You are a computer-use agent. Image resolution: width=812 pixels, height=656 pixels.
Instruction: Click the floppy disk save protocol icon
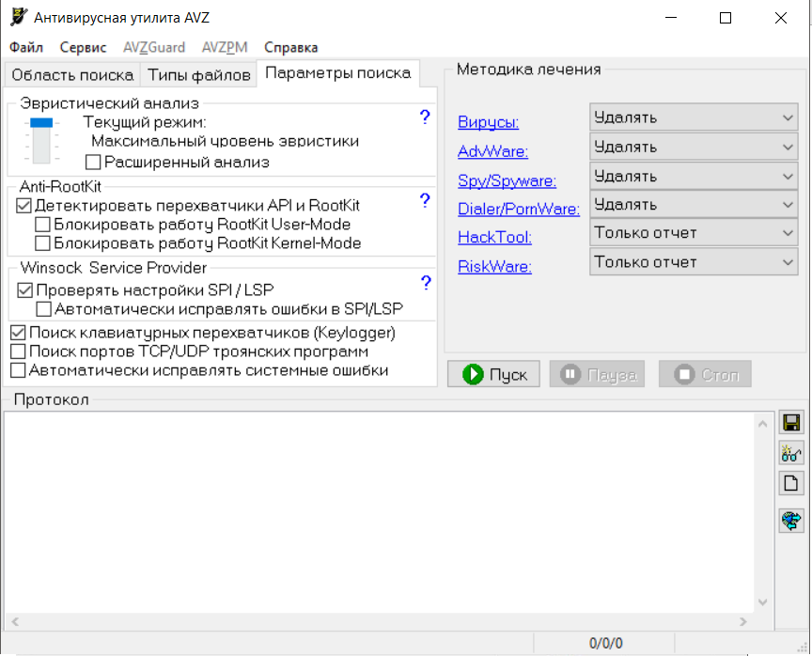pyautogui.click(x=791, y=423)
